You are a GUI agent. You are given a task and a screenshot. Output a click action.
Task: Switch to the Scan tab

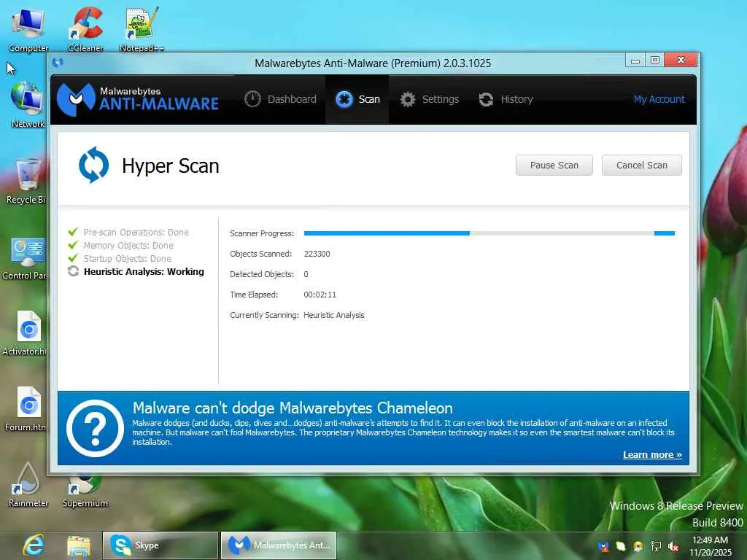click(357, 99)
